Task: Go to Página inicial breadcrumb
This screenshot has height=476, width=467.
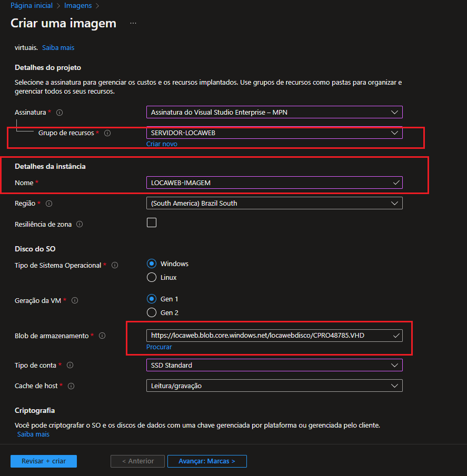Action: pos(32,6)
